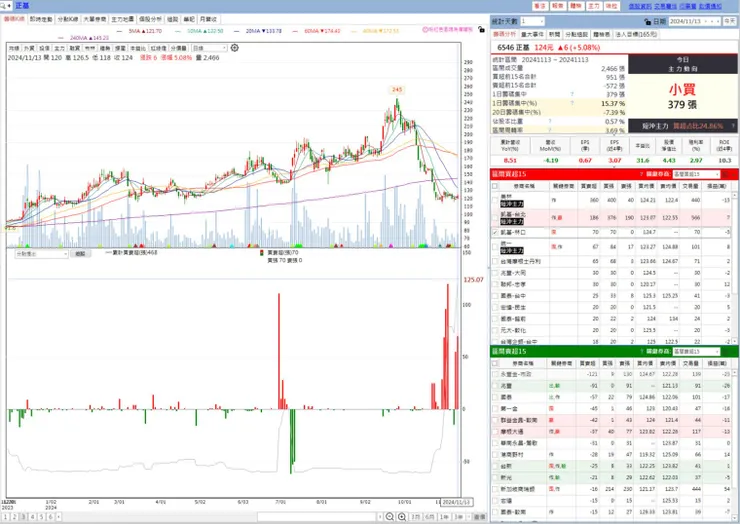Screen dimensions: 740x524
Task: Tick the checkbox for the 新加坡商瑞銀 row
Action: click(495, 489)
